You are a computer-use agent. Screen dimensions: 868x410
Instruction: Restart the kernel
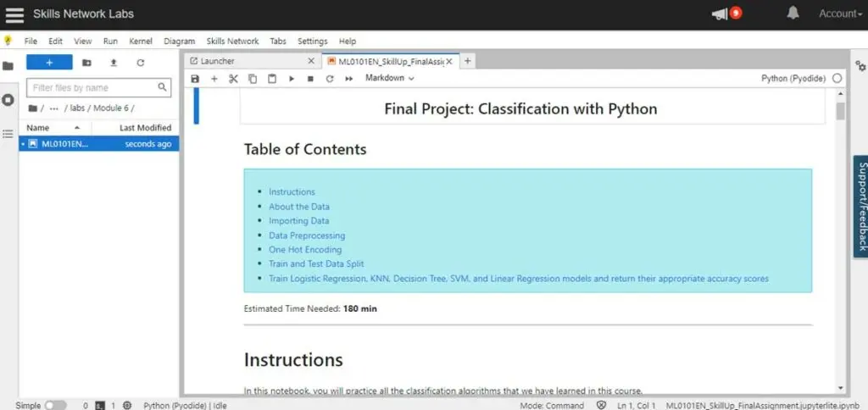[330, 79]
